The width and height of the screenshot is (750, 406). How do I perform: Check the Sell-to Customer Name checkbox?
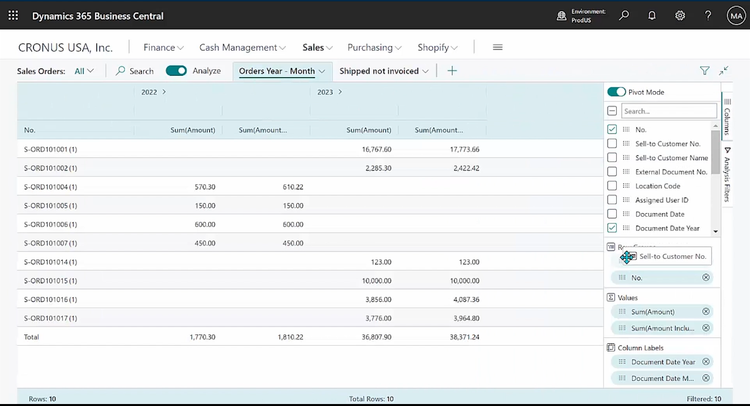(x=612, y=157)
